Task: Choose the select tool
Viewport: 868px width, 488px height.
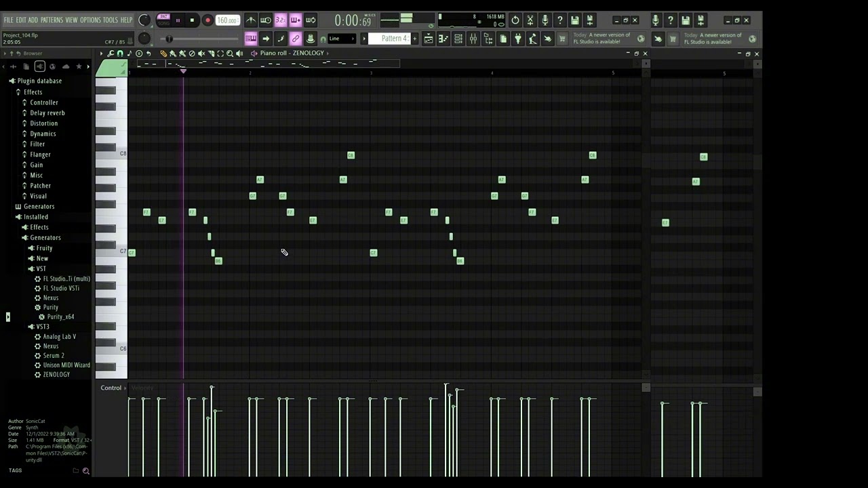Action: 220,54
